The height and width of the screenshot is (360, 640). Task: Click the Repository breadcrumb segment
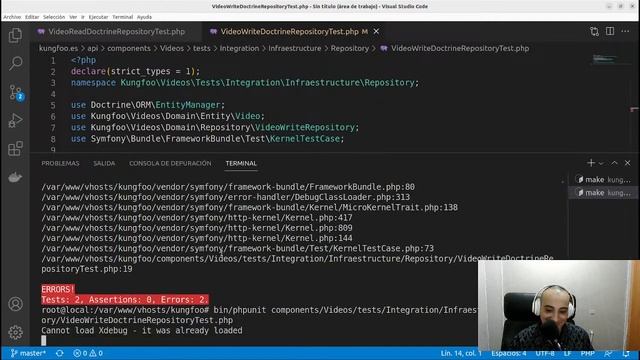click(350, 48)
